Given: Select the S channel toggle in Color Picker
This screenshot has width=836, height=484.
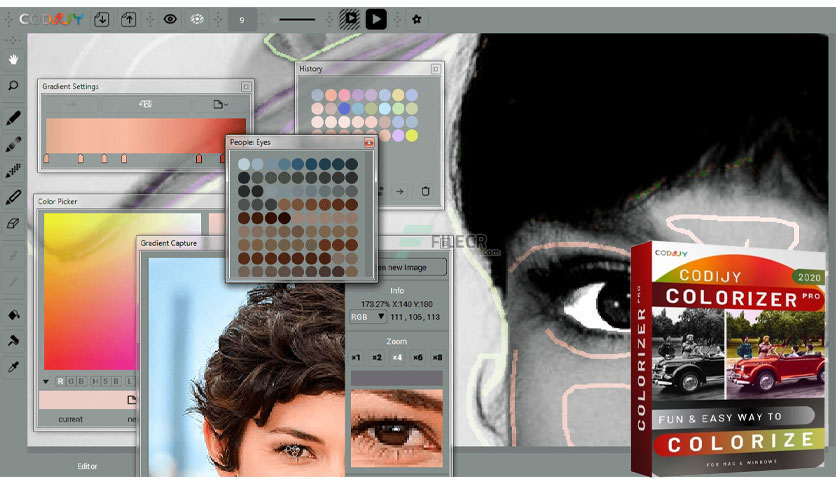Looking at the screenshot, I should point(105,382).
